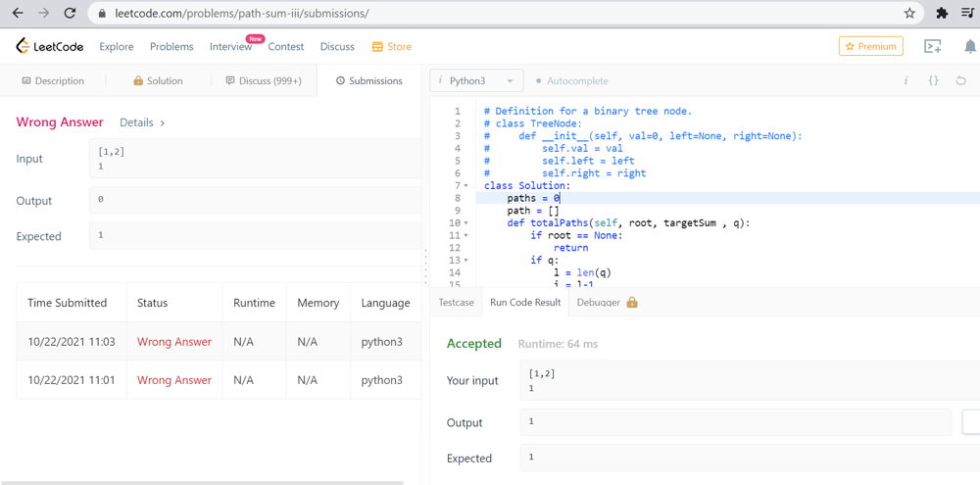Open the playground terminal icon
This screenshot has width=980, height=485.
coord(933,46)
